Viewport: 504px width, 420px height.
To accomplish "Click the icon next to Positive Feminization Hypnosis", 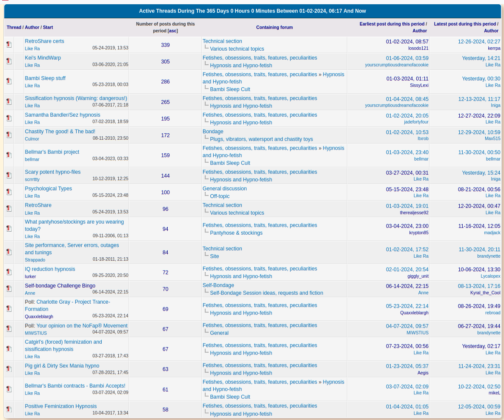I will pos(9,409).
